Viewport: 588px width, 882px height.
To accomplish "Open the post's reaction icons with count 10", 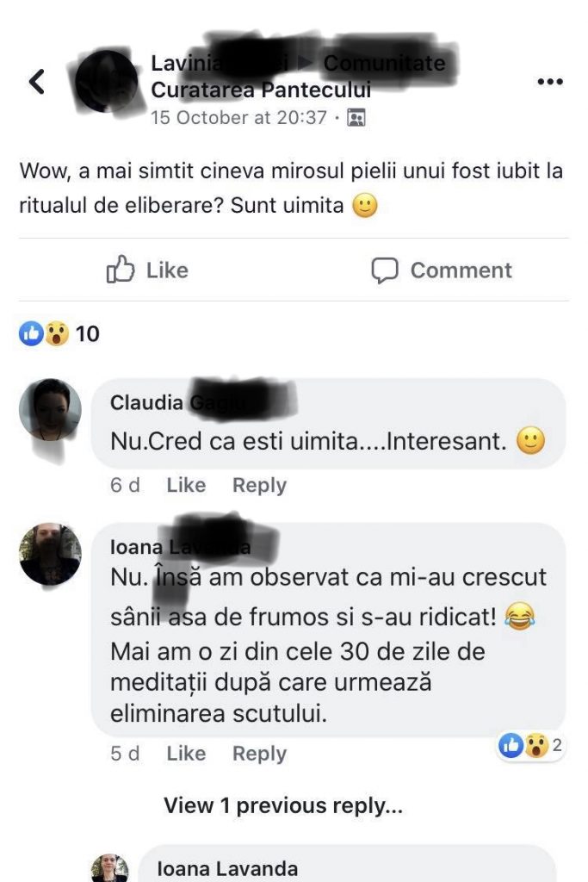I will [59, 333].
